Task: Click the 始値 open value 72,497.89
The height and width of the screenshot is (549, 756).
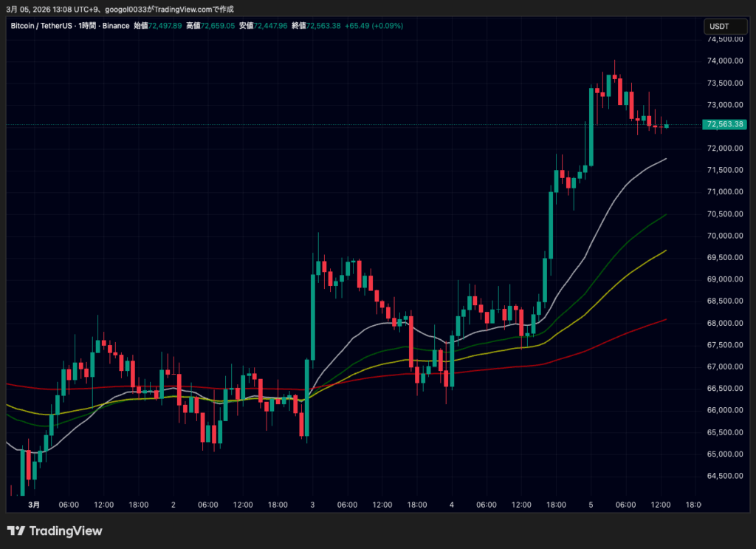Action: (x=165, y=26)
